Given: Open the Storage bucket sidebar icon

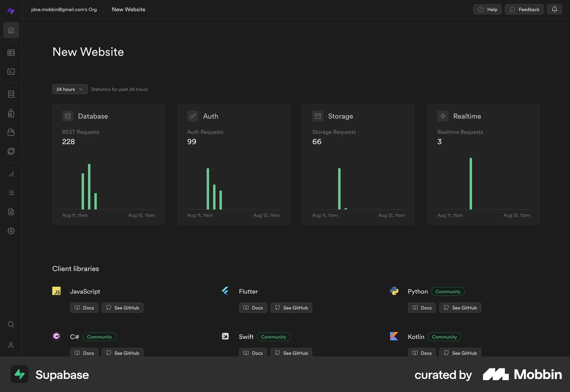Looking at the screenshot, I should tap(11, 132).
